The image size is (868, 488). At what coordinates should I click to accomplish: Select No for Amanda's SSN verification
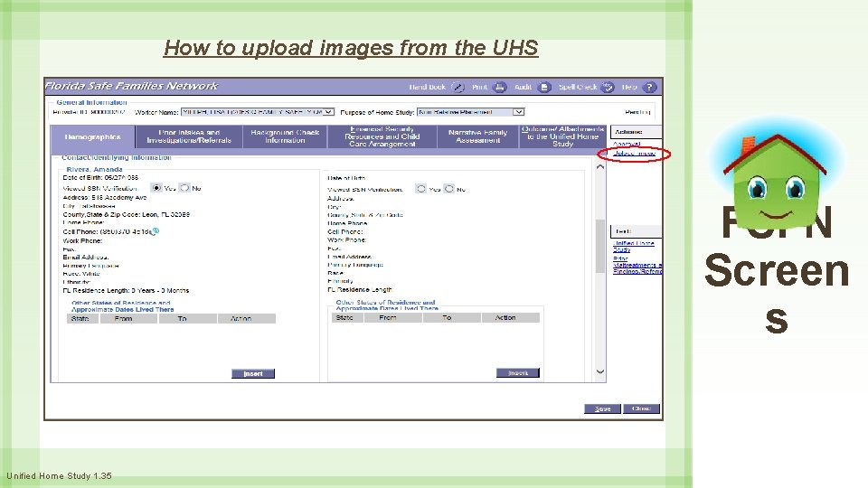point(184,188)
